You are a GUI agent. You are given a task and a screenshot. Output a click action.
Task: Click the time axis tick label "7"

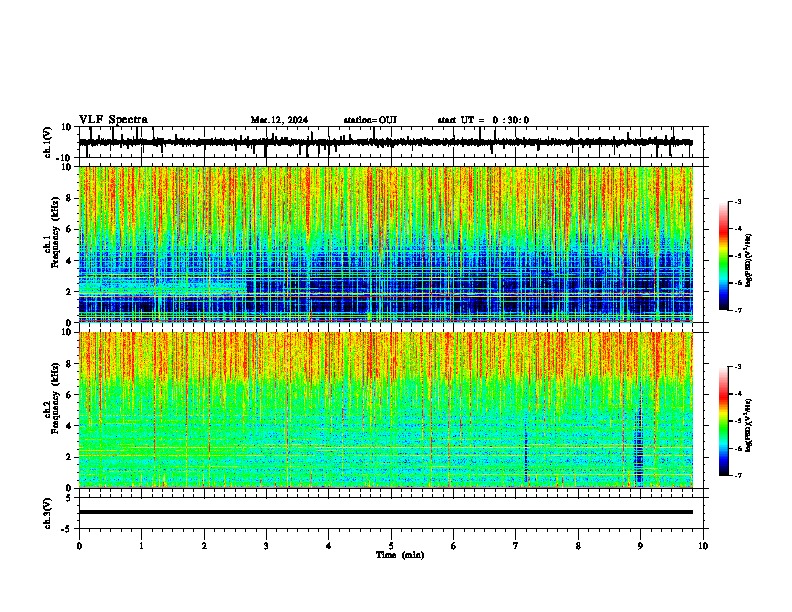point(516,546)
